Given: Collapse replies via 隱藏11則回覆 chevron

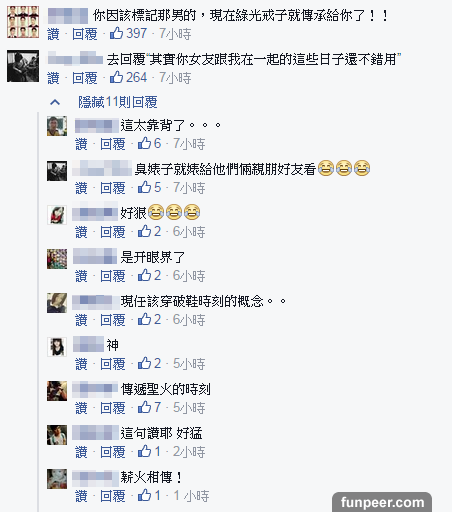Looking at the screenshot, I should coord(55,102).
